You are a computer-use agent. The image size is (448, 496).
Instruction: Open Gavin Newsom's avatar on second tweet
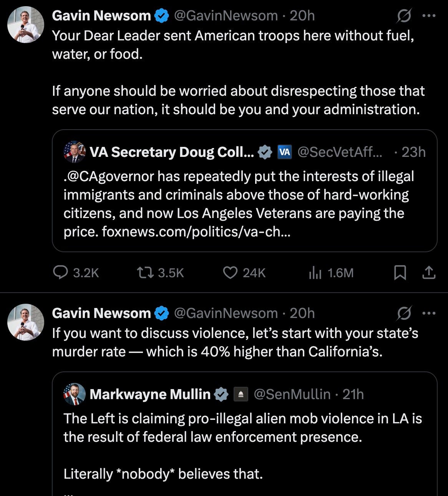[x=26, y=322]
